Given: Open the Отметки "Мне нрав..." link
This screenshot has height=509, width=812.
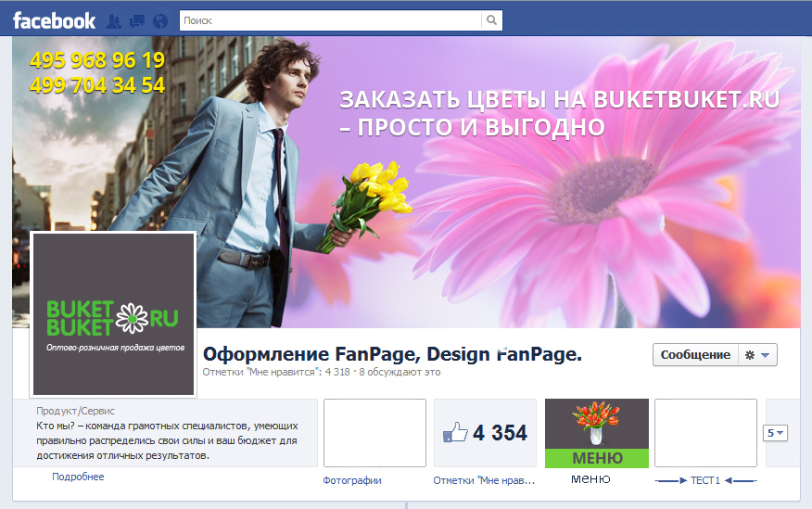Looking at the screenshot, I should pos(484,480).
